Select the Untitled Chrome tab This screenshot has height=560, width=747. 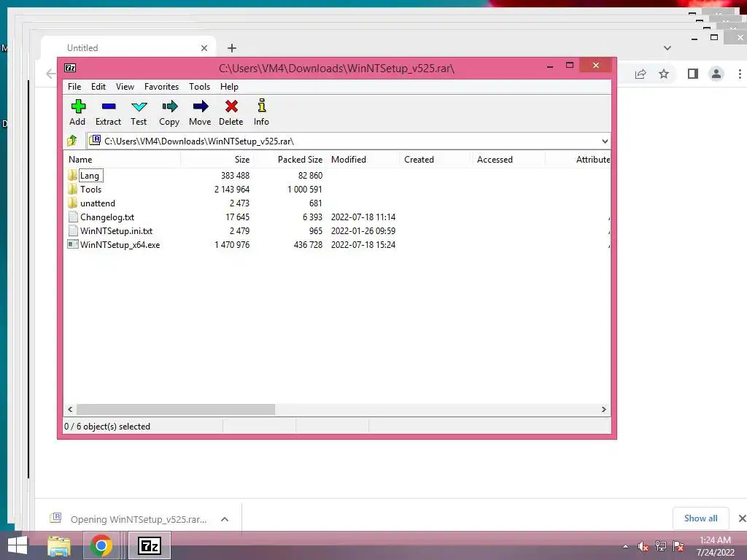[128, 47]
